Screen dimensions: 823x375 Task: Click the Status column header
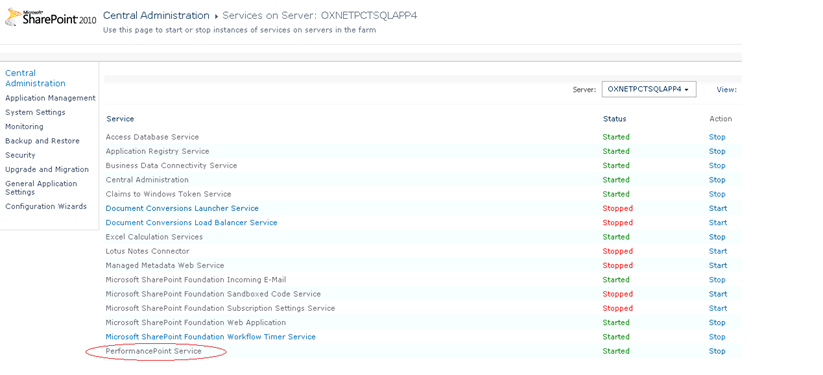(615, 119)
